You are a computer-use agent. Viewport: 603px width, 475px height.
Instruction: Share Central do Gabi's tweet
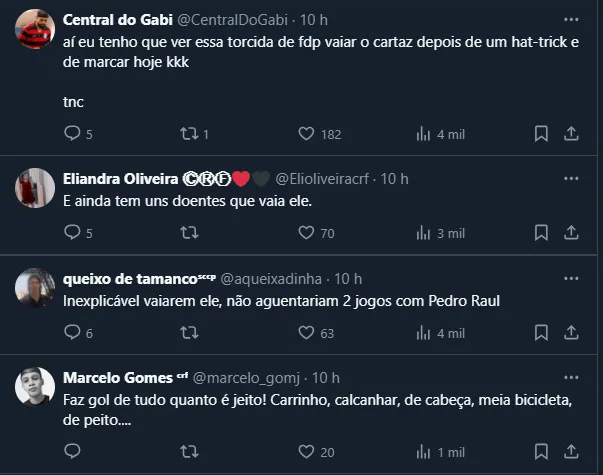(x=572, y=134)
